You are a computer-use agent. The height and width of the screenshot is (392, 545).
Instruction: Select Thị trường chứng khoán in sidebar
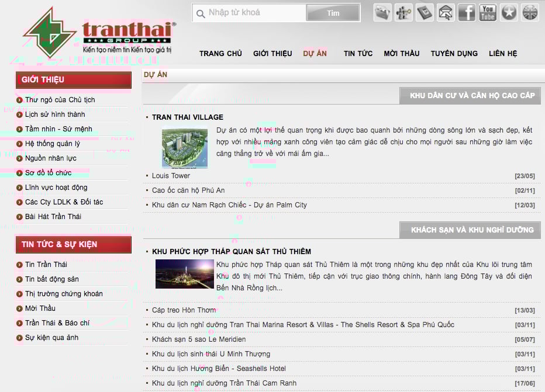tap(64, 294)
